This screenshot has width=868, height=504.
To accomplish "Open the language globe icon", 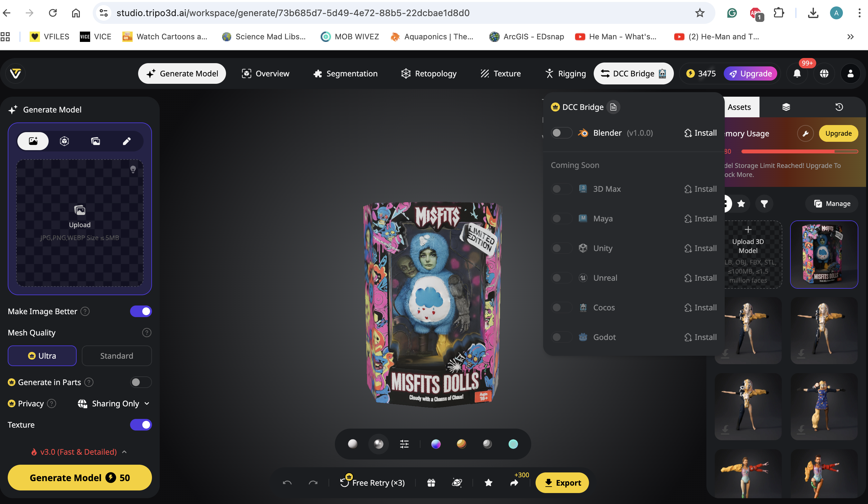I will tap(824, 73).
